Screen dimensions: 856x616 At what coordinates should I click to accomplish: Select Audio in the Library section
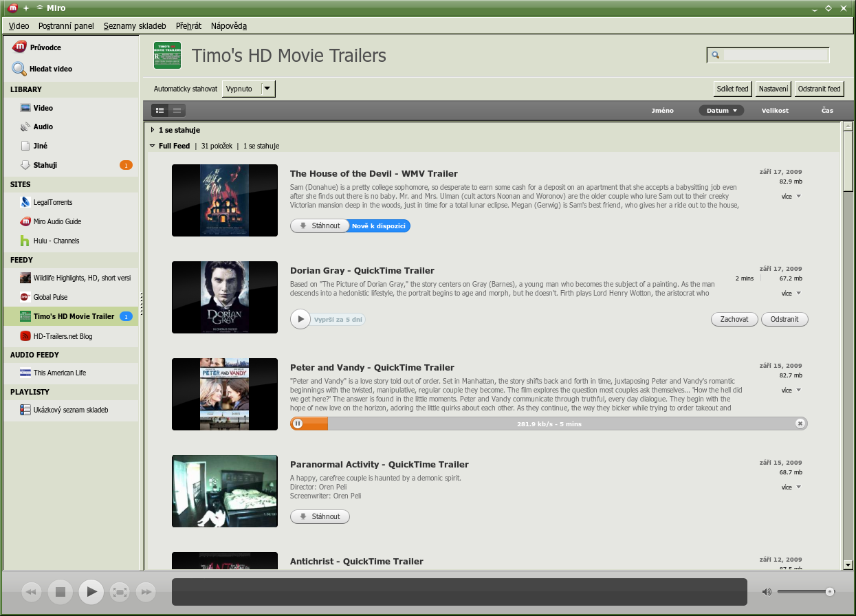coord(70,126)
